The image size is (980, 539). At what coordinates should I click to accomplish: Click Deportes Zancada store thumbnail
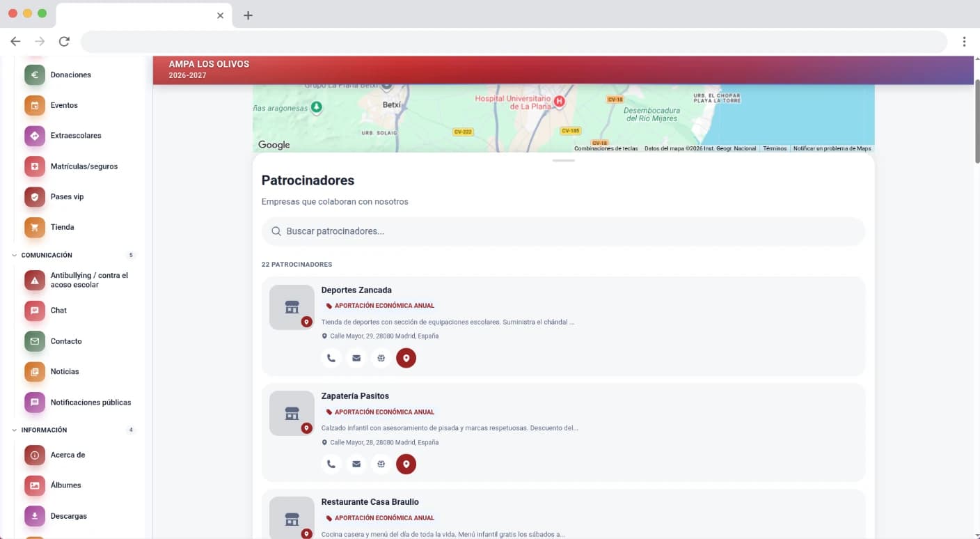click(292, 307)
